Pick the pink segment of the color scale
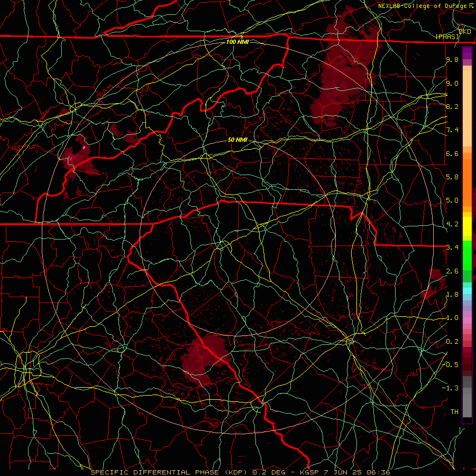 (467, 321)
